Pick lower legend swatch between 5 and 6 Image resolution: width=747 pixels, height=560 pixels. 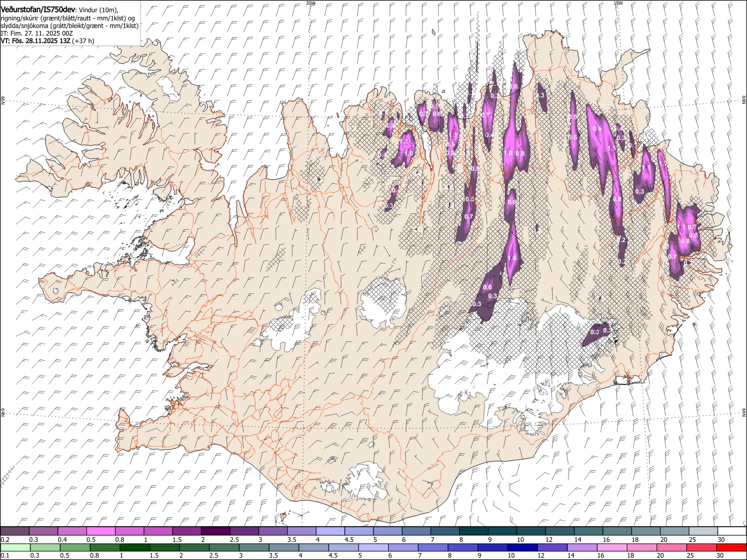tap(373, 548)
